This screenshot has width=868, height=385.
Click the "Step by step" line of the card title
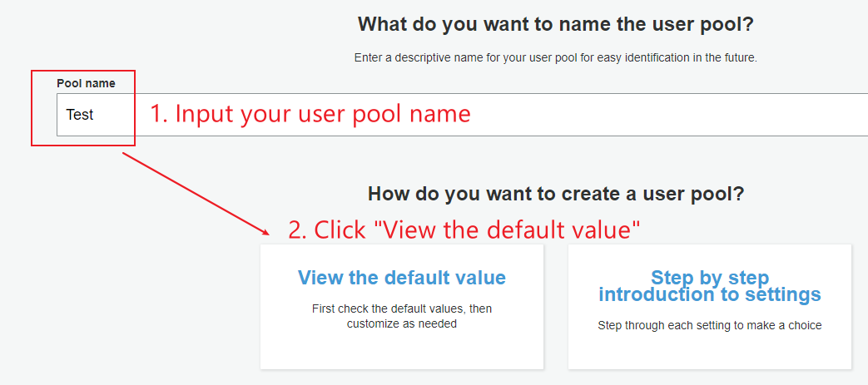pyautogui.click(x=709, y=278)
